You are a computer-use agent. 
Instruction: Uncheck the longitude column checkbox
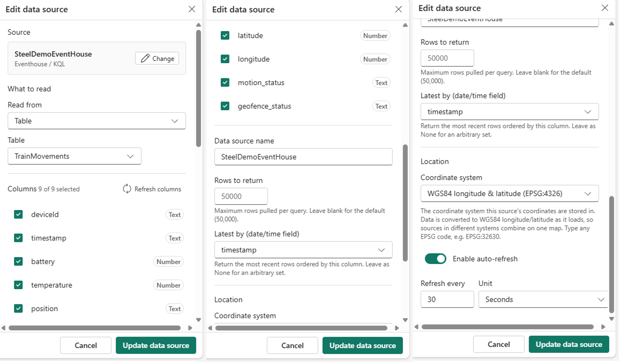[x=225, y=59]
